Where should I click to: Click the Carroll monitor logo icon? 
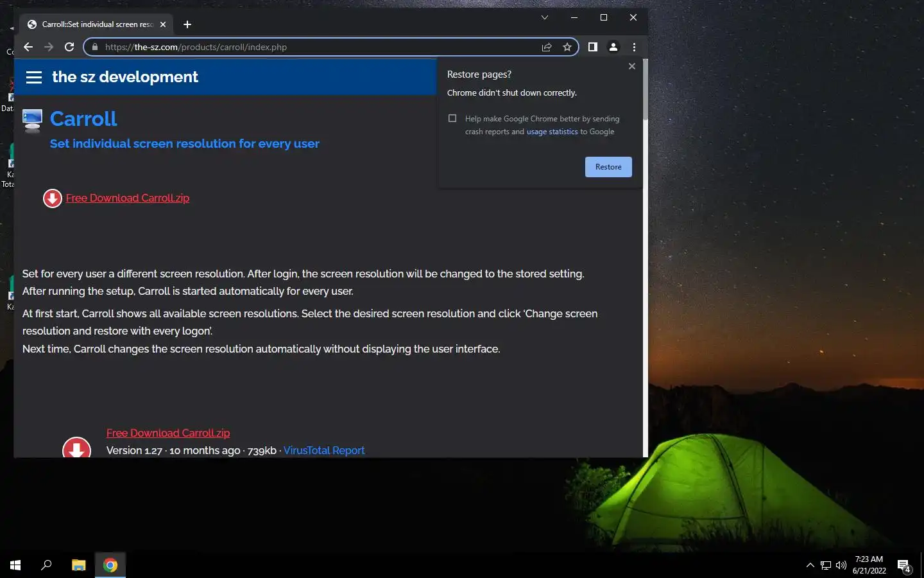(32, 120)
